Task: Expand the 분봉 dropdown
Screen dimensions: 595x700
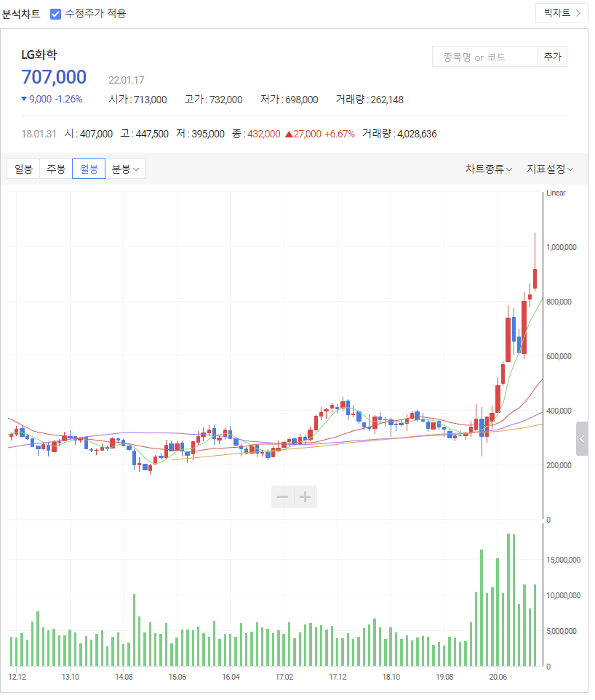Action: click(127, 170)
